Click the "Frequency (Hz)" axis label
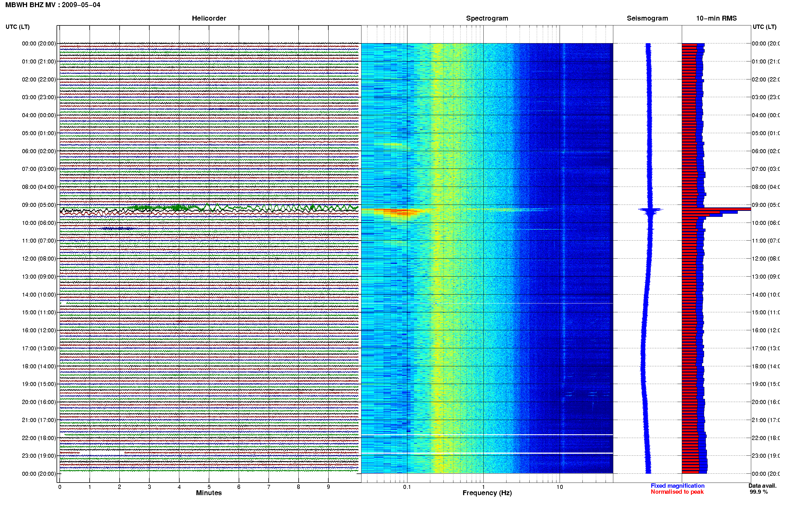 point(487,493)
